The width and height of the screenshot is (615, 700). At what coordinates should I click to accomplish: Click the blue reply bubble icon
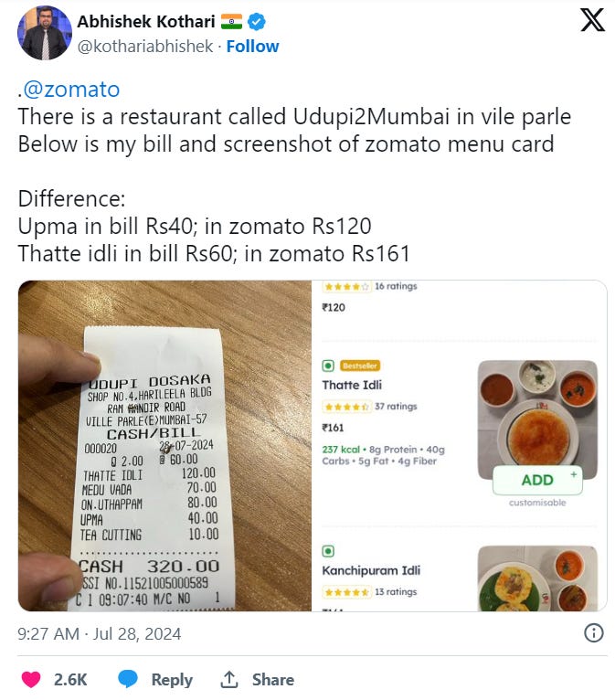[128, 679]
